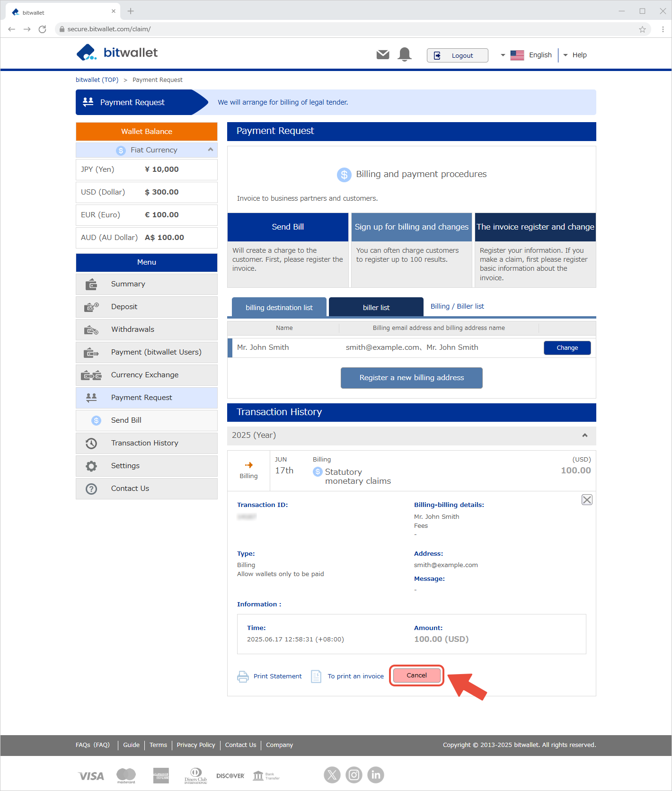This screenshot has width=672, height=791.
Task: Click Change for Mr. John Smith
Action: (567, 348)
